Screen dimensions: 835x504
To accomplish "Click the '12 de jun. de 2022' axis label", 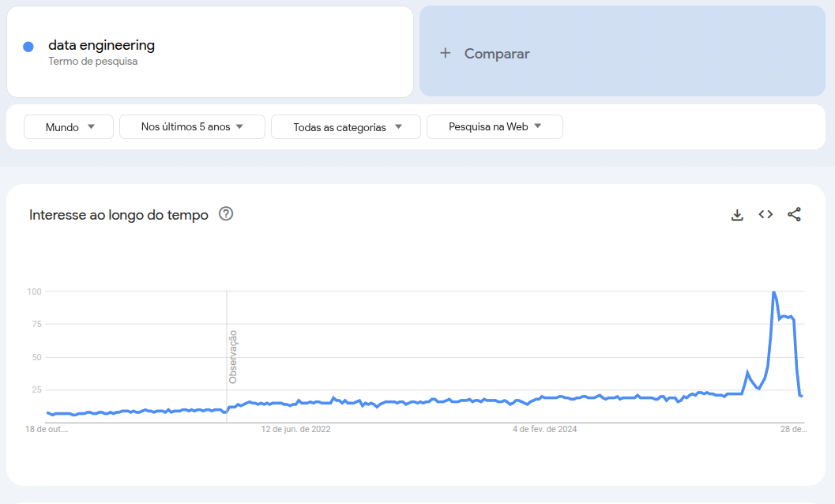I will tap(296, 429).
